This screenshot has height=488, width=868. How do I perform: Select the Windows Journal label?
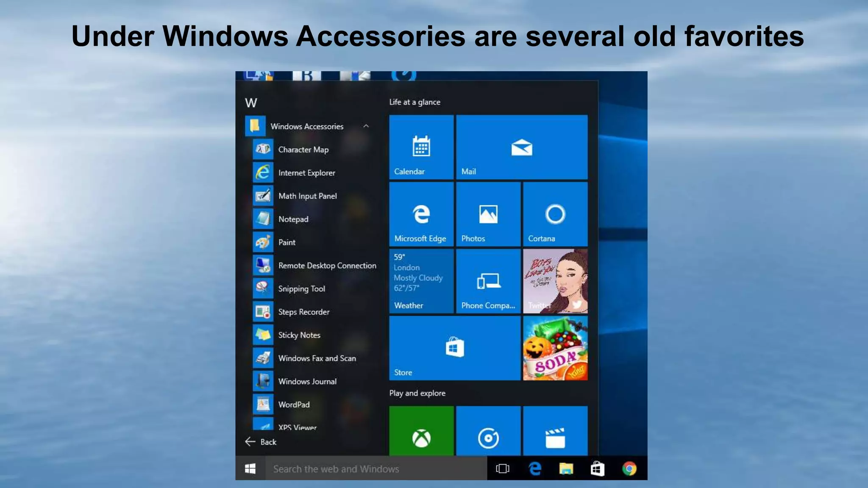(x=307, y=381)
